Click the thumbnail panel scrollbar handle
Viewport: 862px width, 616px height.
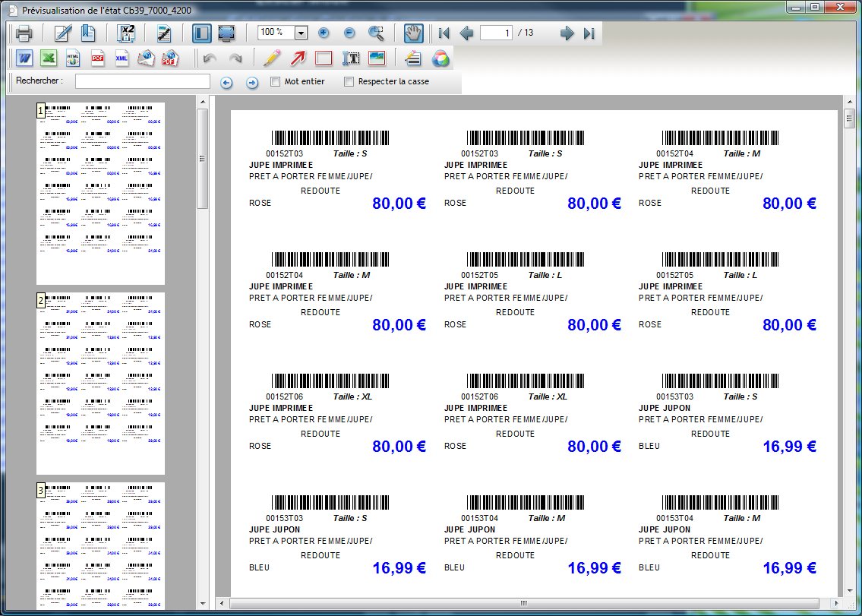click(202, 159)
